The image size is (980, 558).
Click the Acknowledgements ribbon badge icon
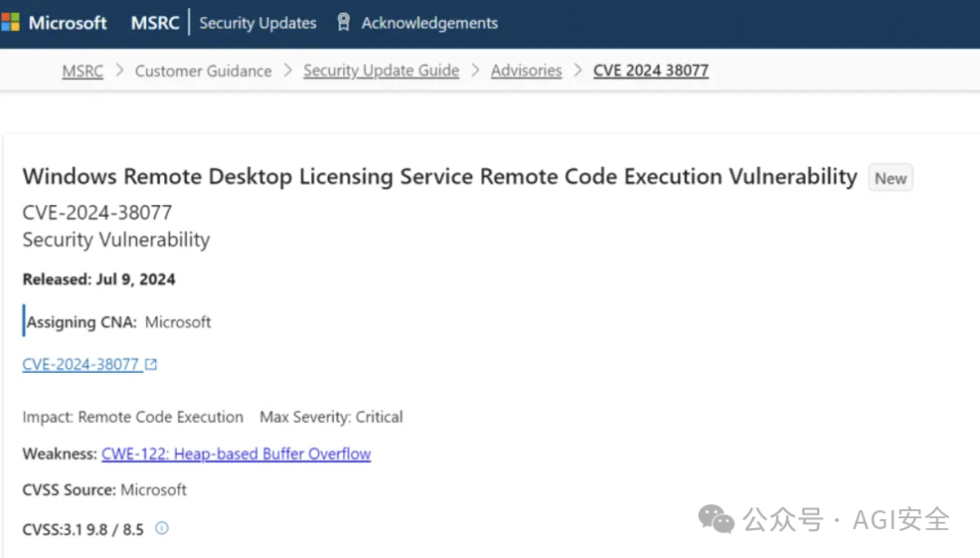(343, 23)
